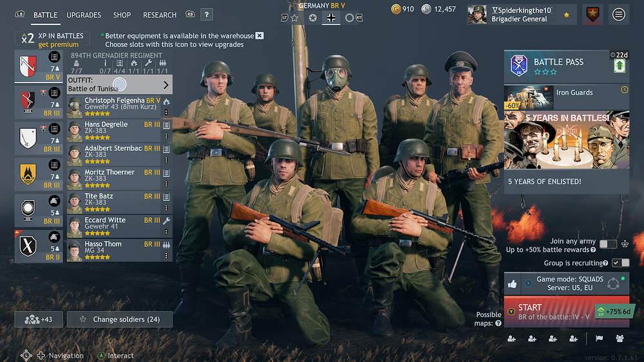Viewport: 644px width, 362px height.
Task: Click the group of people icon at bottom right
Action: coord(620,339)
